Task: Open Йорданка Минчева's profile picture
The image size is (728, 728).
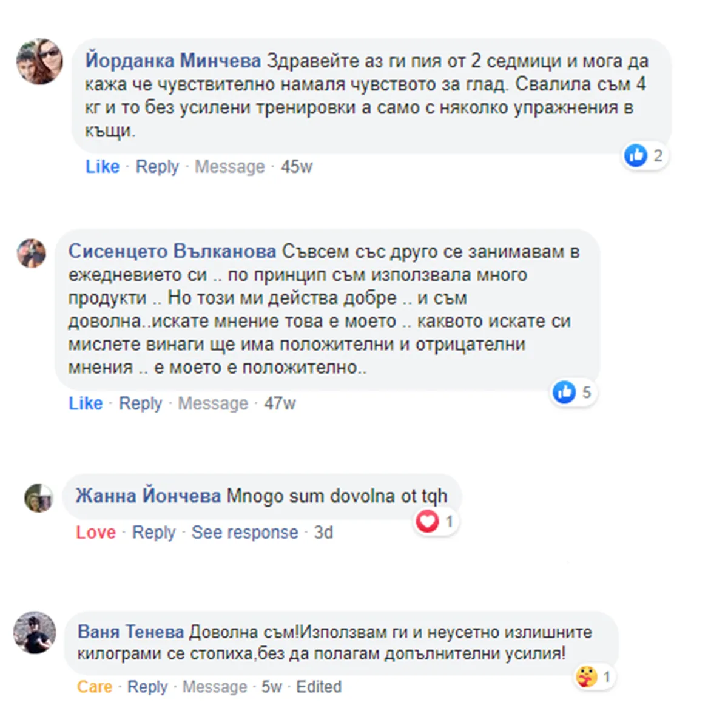Action: pyautogui.click(x=39, y=61)
